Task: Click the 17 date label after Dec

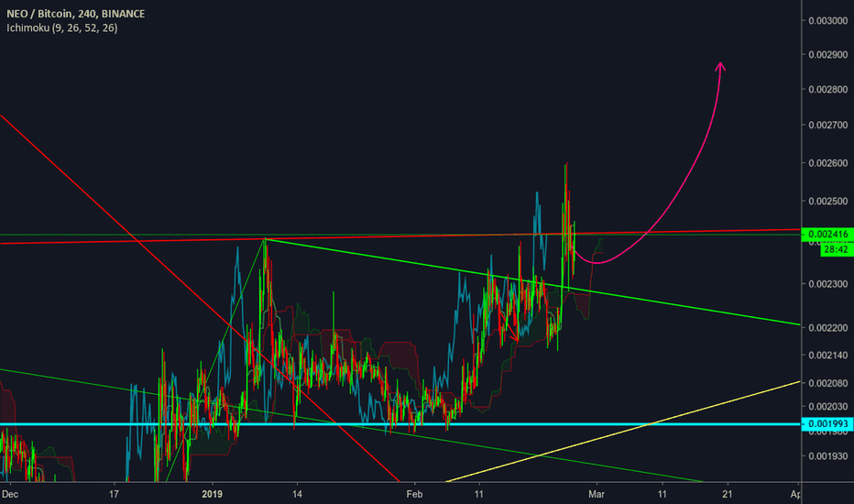Action: (114, 494)
